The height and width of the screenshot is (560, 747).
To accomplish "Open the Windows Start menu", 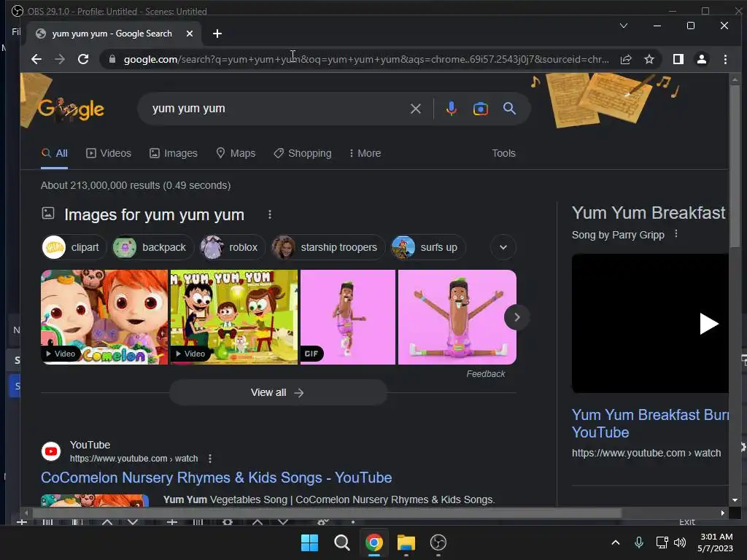I will click(309, 542).
